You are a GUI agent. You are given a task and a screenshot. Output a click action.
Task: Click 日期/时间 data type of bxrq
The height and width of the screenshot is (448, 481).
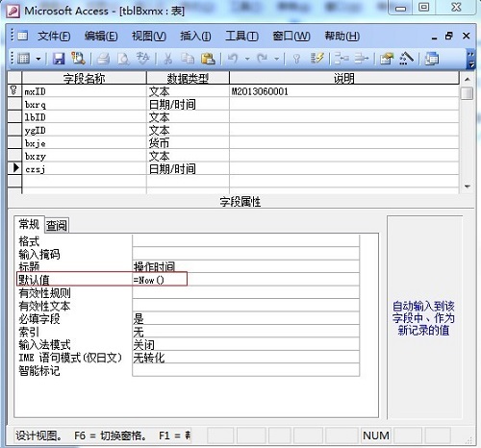(x=188, y=104)
